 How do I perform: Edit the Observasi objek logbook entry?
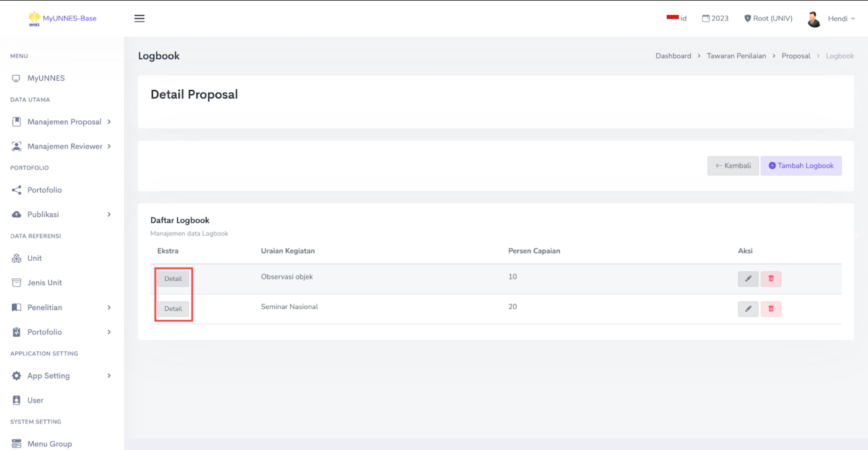tap(748, 279)
